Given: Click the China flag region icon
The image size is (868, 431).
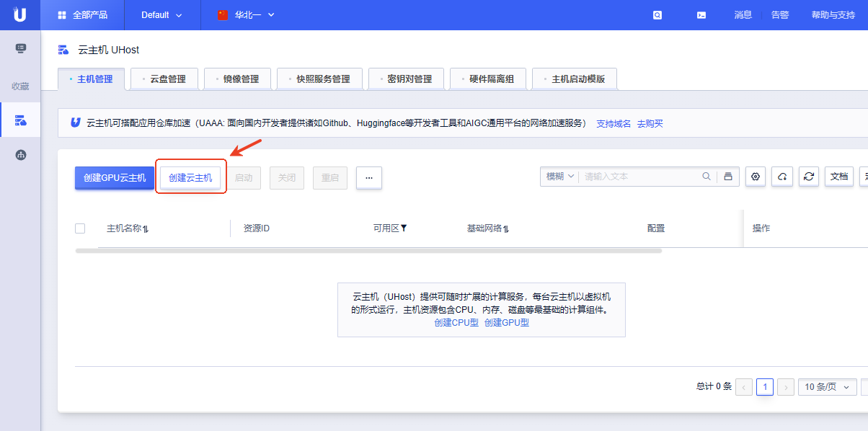Looking at the screenshot, I should pyautogui.click(x=223, y=14).
